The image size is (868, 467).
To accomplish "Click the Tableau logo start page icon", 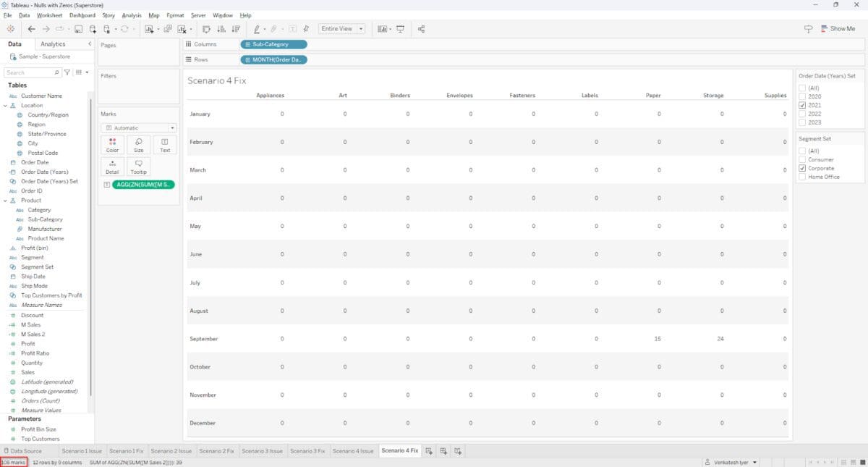I will point(10,29).
